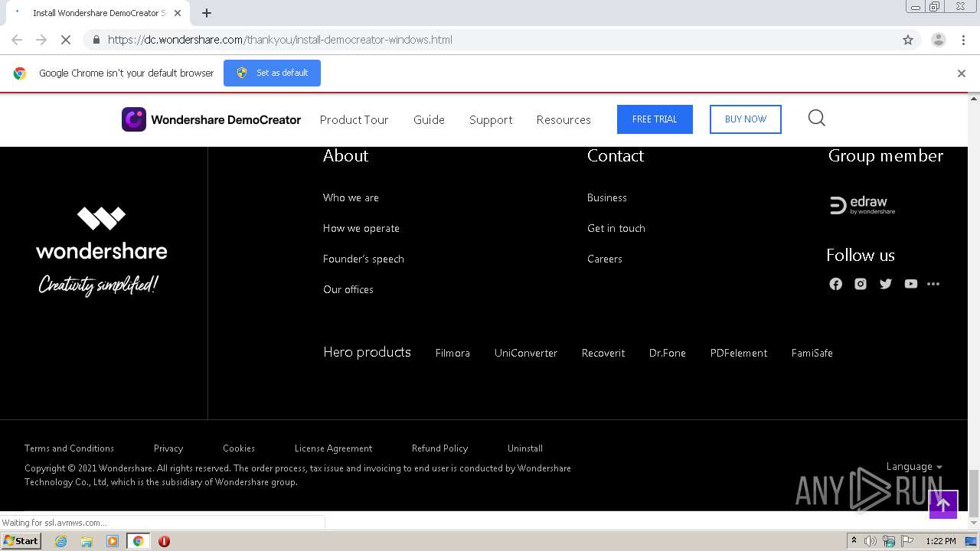The height and width of the screenshot is (551, 980).
Task: Stop loading the page with X button
Action: 66,40
